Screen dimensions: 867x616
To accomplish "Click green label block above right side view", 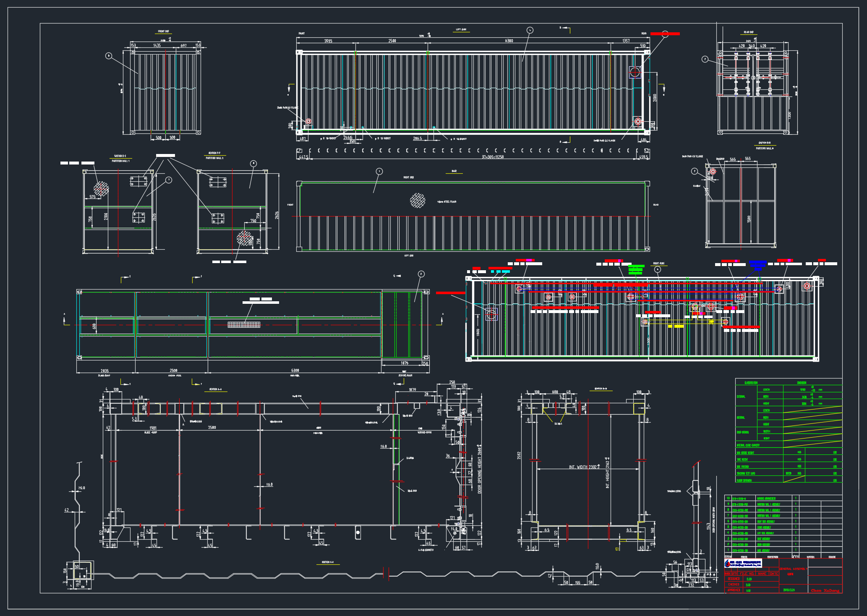I will (636, 269).
